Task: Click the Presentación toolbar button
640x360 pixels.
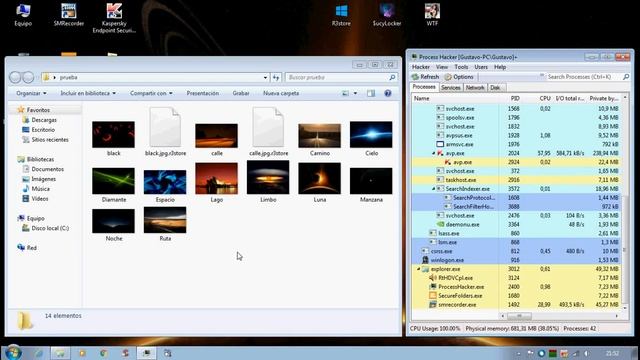Action: click(x=203, y=93)
